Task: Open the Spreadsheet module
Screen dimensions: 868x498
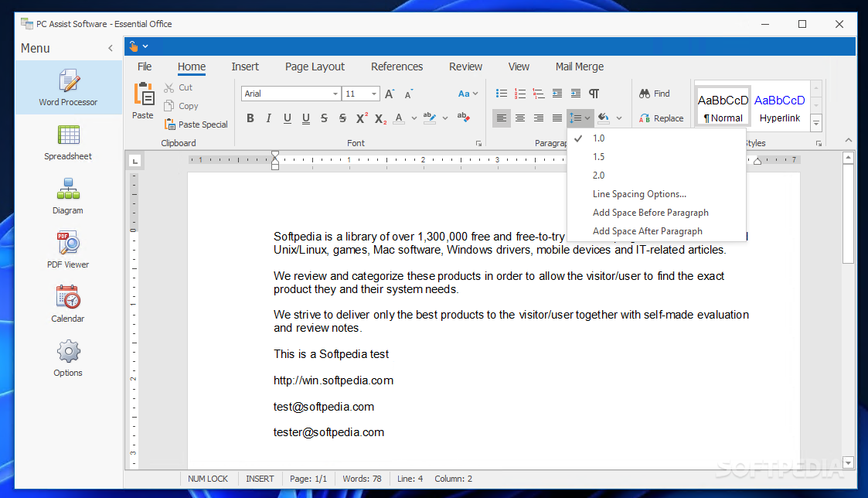Action: [68, 142]
